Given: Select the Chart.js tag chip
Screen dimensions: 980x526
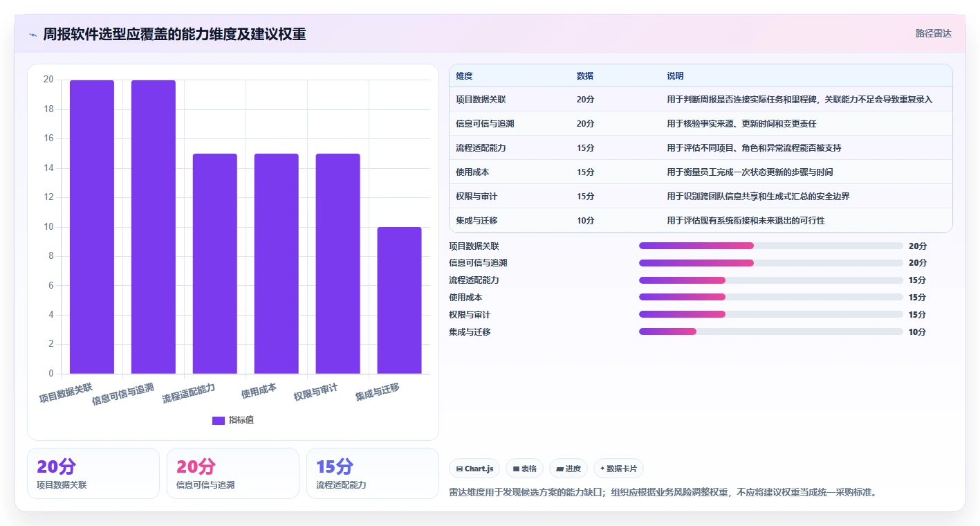Looking at the screenshot, I should 474,469.
